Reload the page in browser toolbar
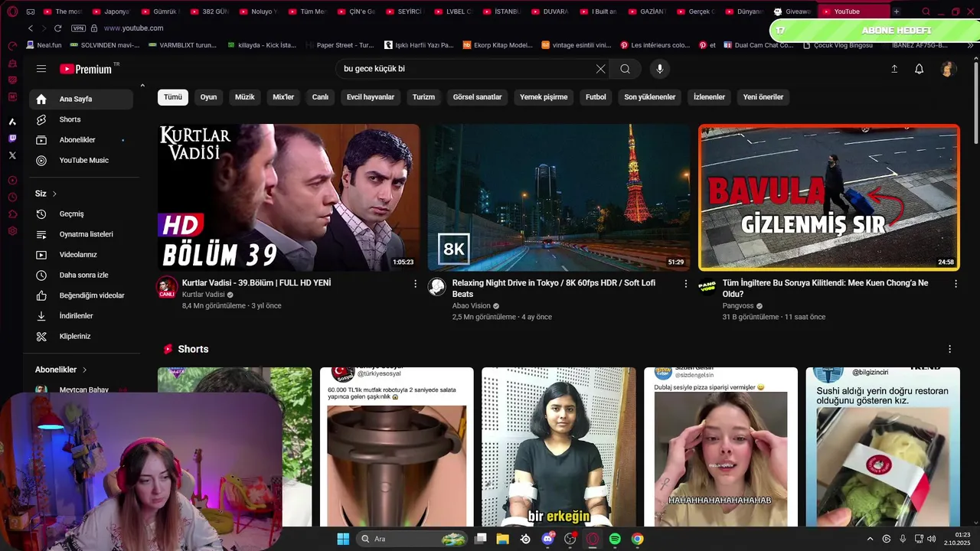Screen dimensions: 980x551 [57, 28]
